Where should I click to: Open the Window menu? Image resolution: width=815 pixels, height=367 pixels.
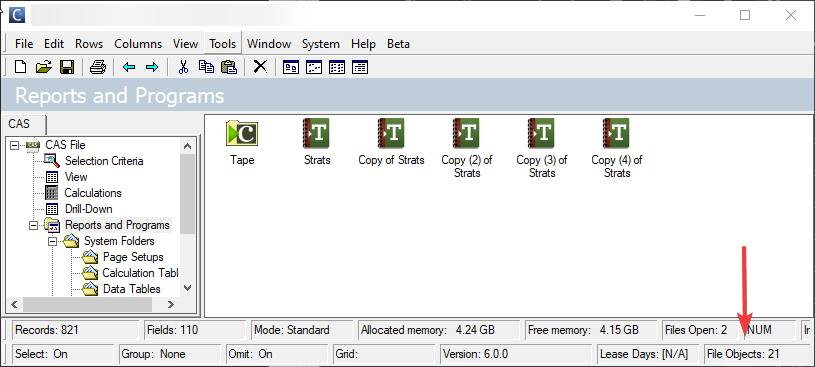(x=269, y=44)
